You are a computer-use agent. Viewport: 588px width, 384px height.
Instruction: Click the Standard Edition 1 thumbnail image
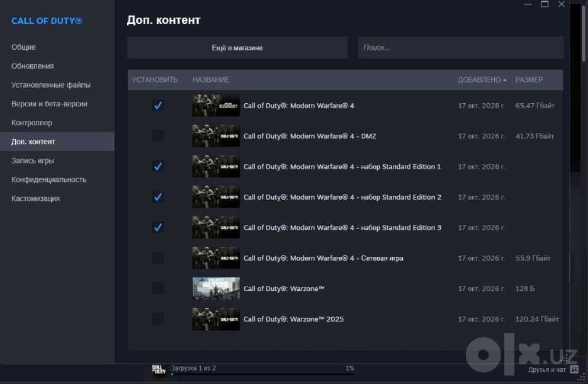(x=216, y=166)
